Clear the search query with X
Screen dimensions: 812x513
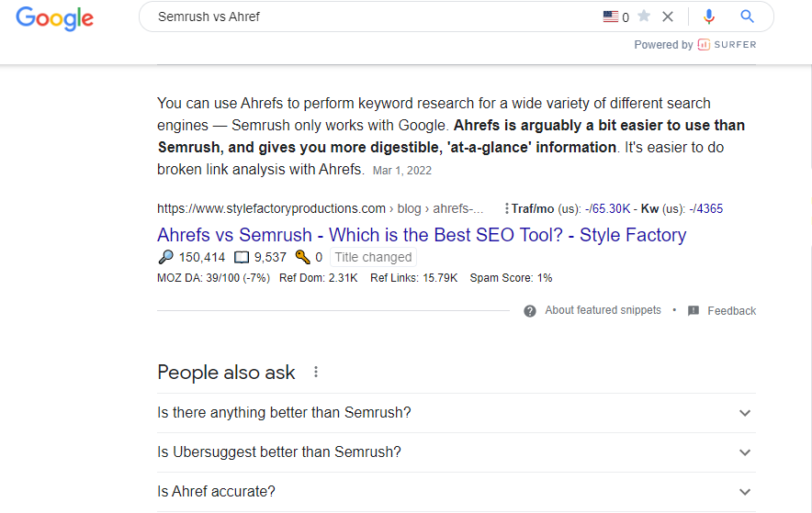668,17
